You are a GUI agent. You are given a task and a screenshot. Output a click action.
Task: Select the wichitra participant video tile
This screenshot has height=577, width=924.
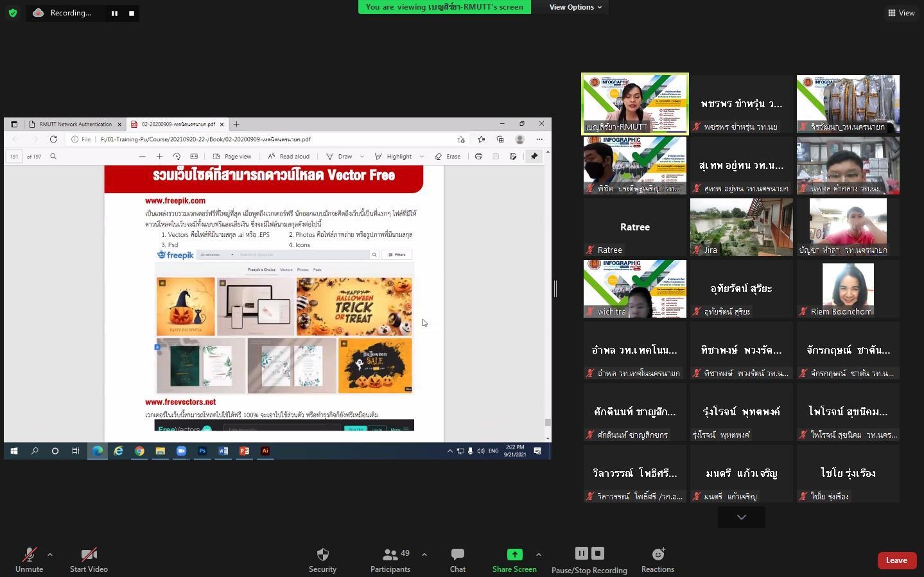tap(634, 289)
